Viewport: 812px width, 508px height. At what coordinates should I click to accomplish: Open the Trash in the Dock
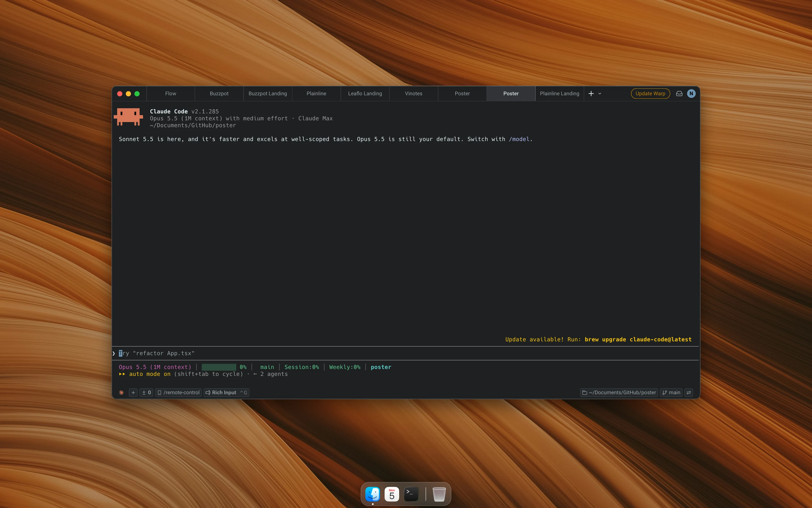tap(439, 494)
